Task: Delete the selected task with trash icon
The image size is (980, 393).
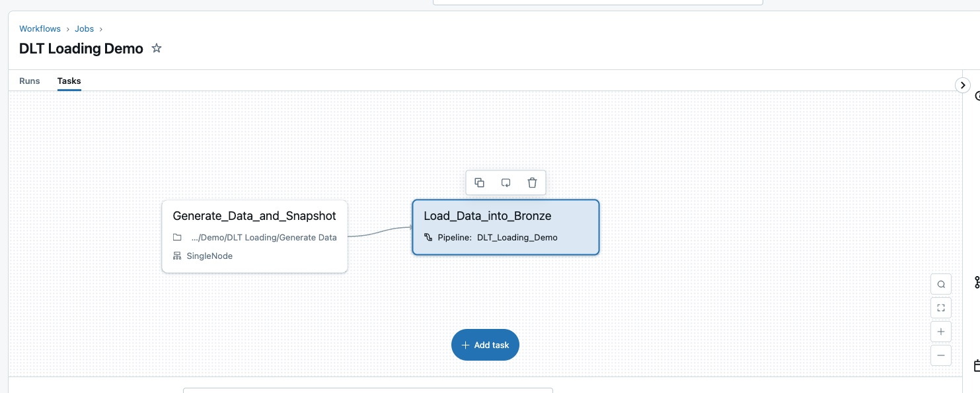Action: [x=532, y=183]
